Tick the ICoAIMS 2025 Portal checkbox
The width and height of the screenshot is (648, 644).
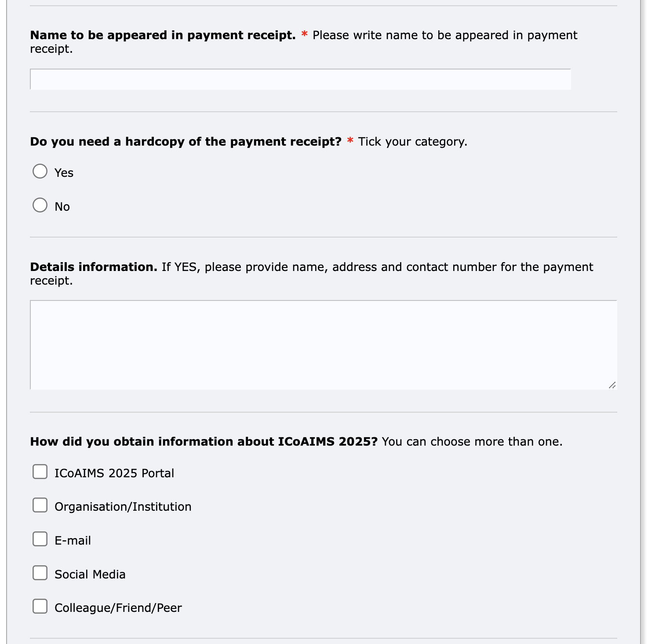click(40, 472)
